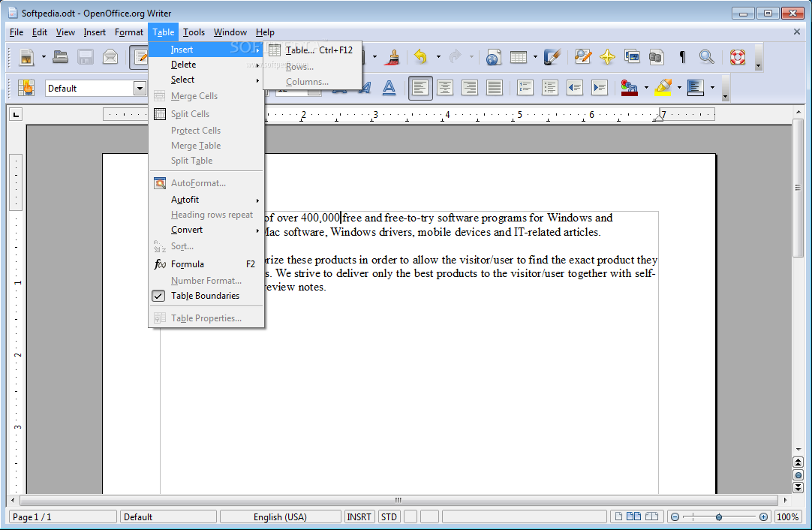Toggle Align Left button
This screenshot has width=812, height=530.
tap(420, 88)
